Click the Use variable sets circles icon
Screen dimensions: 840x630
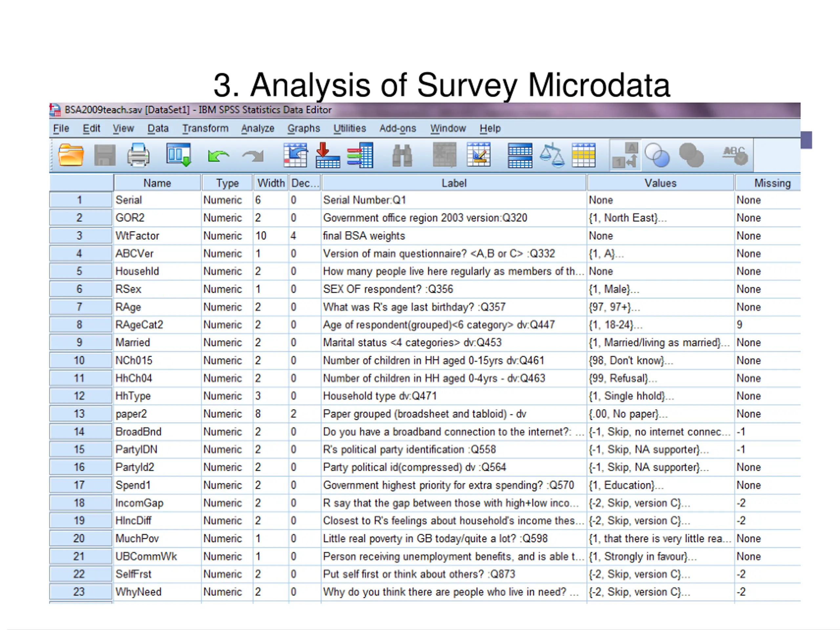click(657, 155)
